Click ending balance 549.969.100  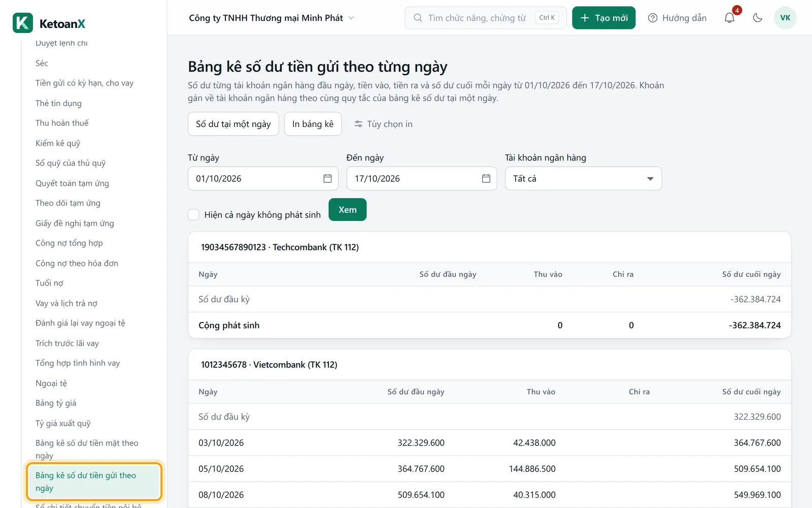[757, 494]
